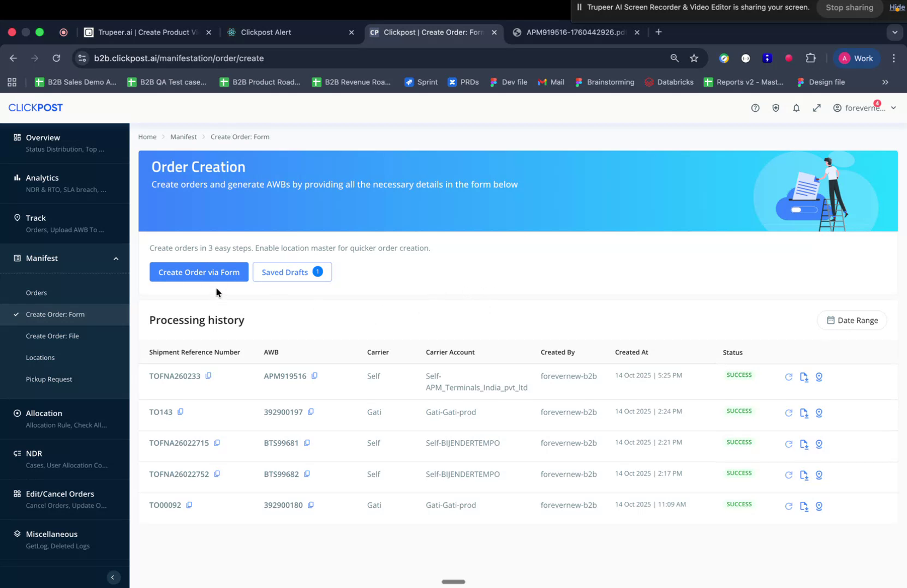
Task: Collapse the left navigation panel
Action: click(x=113, y=577)
